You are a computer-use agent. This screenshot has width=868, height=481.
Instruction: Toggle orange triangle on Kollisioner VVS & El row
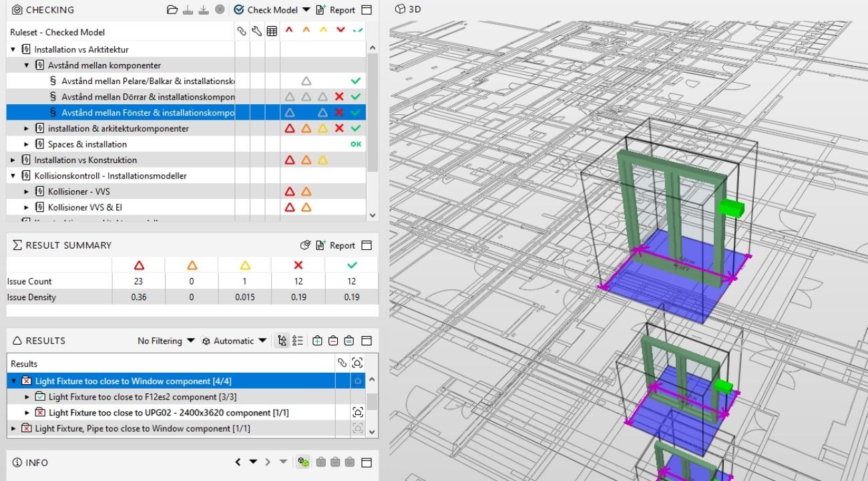pyautogui.click(x=306, y=207)
